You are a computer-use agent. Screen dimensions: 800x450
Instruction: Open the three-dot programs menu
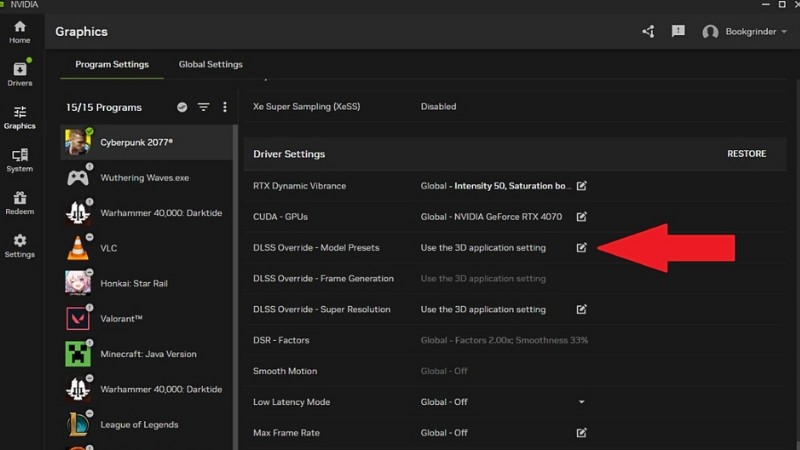(x=225, y=107)
